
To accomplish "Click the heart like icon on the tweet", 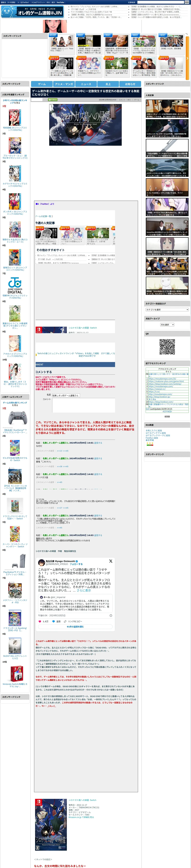I will pos(40,621).
